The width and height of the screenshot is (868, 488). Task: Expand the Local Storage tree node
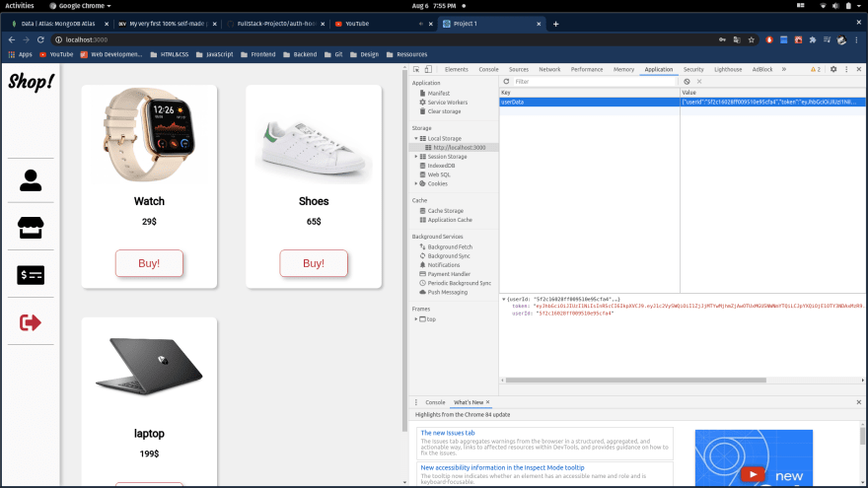[x=416, y=138]
